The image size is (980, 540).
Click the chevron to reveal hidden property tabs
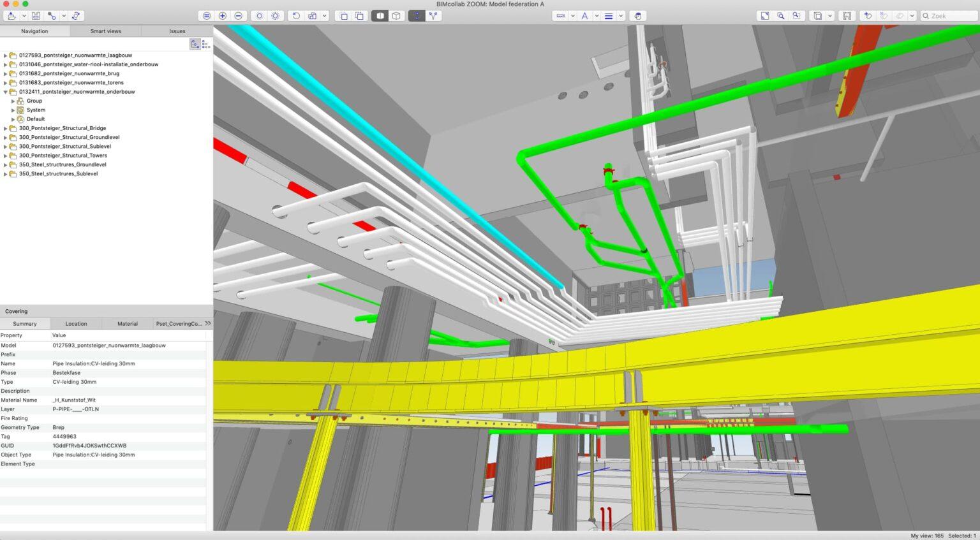coord(207,323)
